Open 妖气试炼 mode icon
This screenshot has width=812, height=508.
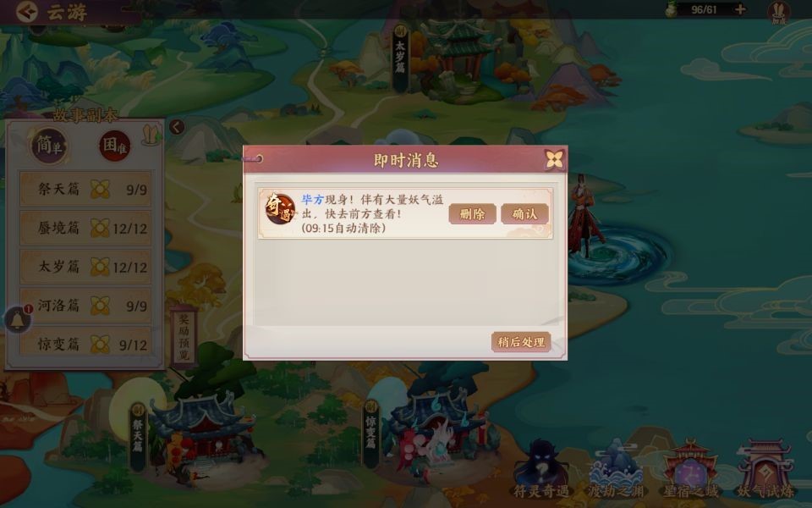765,469
